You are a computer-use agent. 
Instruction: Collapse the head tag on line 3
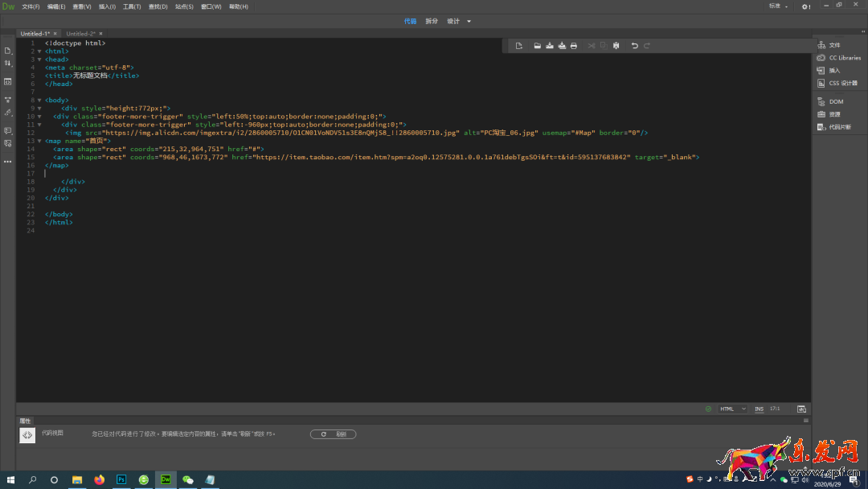[x=39, y=60]
